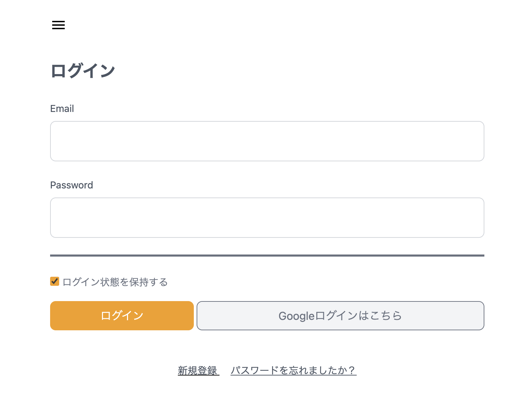This screenshot has height=420, width=531.
Task: Open the 新規登録 link
Action: 198,371
